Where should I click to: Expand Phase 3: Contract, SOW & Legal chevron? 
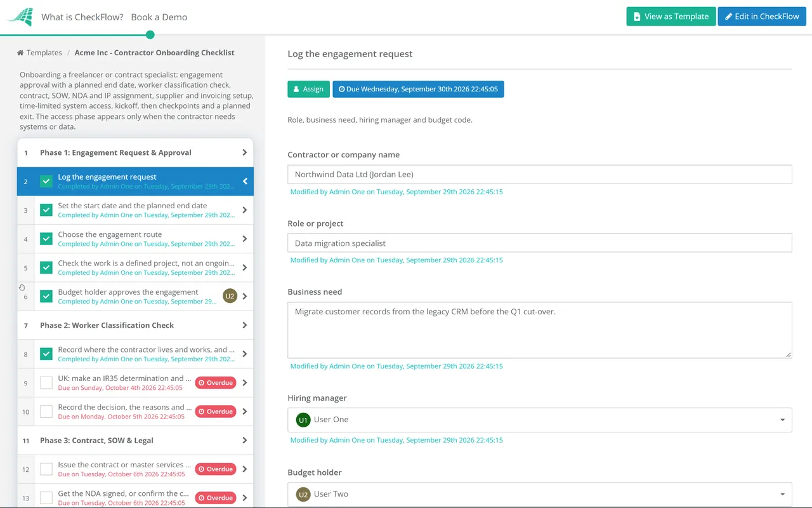click(x=245, y=440)
